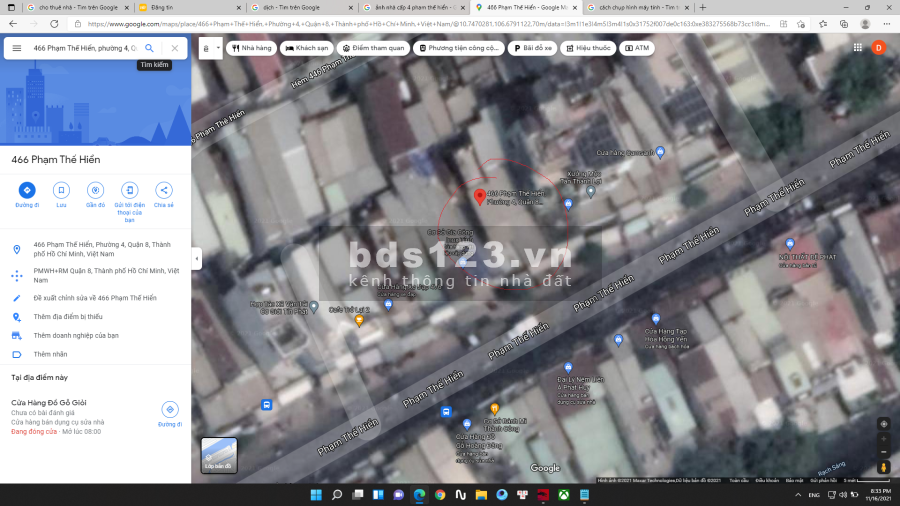Select the address row in side panel
Screen dimensions: 900x506
95,249
